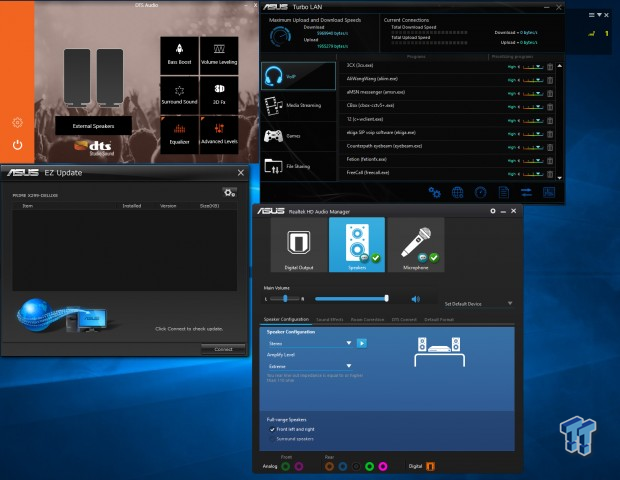Close the EZ Update window
620x480 pixels.
pos(241,173)
